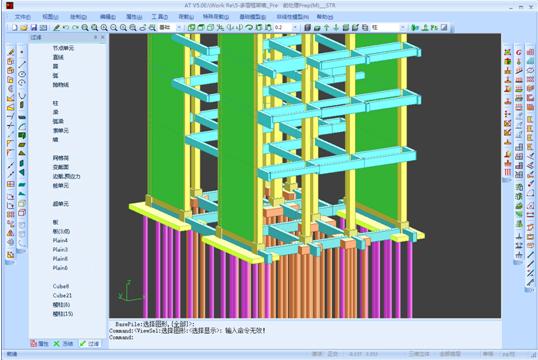Click the first zoom magnifier icon
The width and height of the screenshot is (538, 360).
pyautogui.click(x=85, y=27)
